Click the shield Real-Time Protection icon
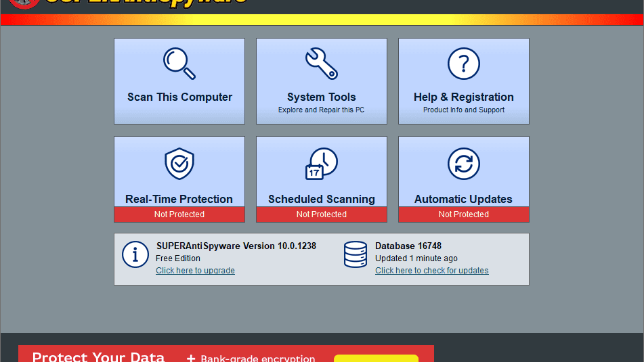Viewport: 644px width, 362px height. tap(179, 164)
